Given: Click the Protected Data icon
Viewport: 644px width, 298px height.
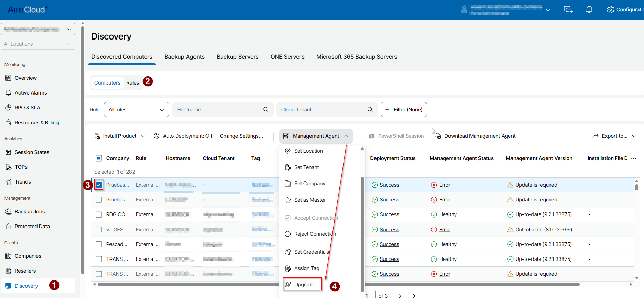Looking at the screenshot, I should click(8, 227).
